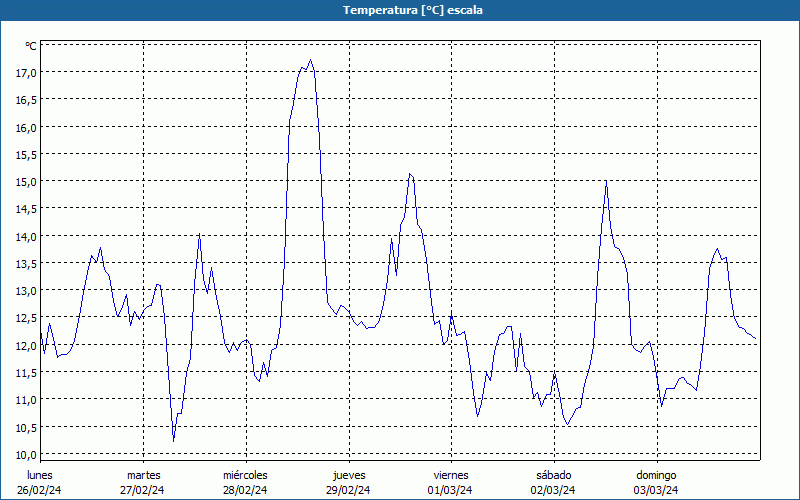Click the 'sábado' day label

click(x=554, y=475)
